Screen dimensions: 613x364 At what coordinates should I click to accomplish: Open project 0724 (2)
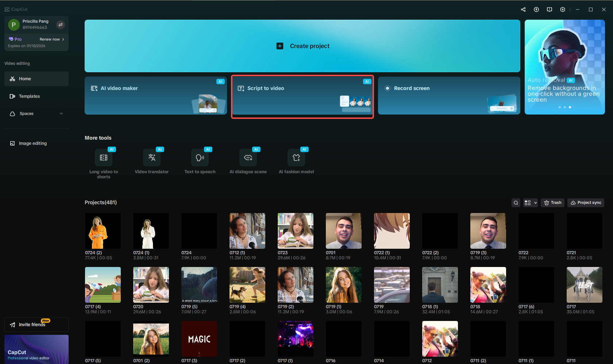(x=103, y=231)
